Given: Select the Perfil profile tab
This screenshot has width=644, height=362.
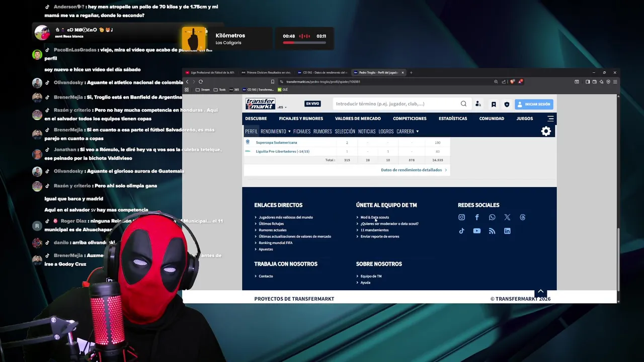Looking at the screenshot, I should [251, 131].
